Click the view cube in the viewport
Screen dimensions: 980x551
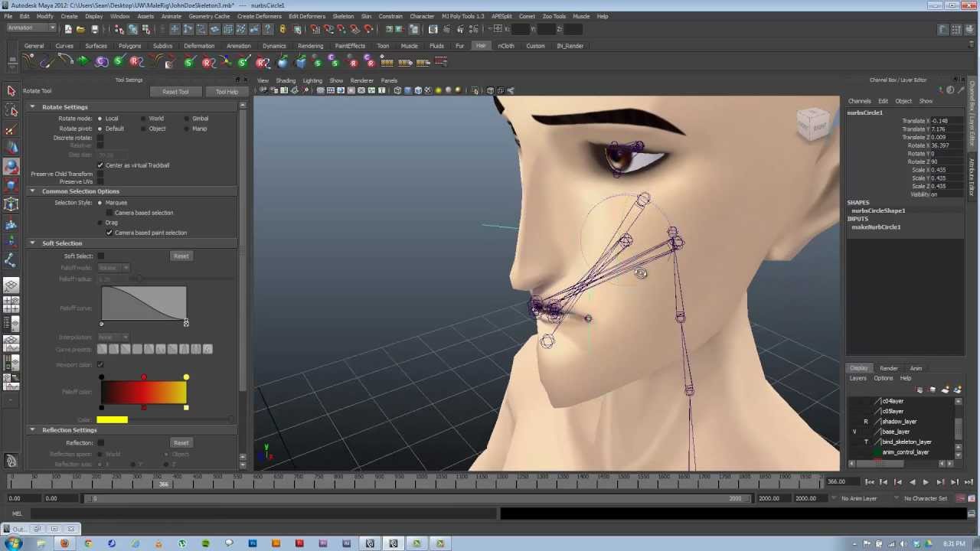[x=813, y=124]
